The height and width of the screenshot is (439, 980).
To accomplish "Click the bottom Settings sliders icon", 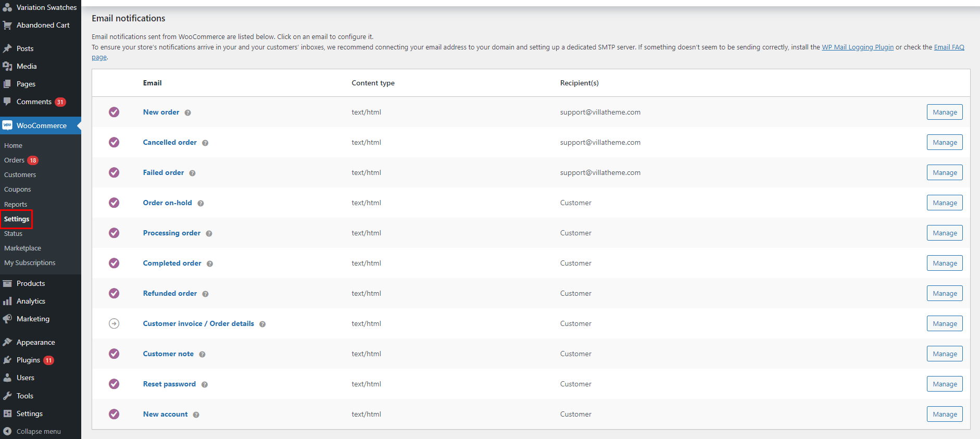I will pyautogui.click(x=7, y=413).
